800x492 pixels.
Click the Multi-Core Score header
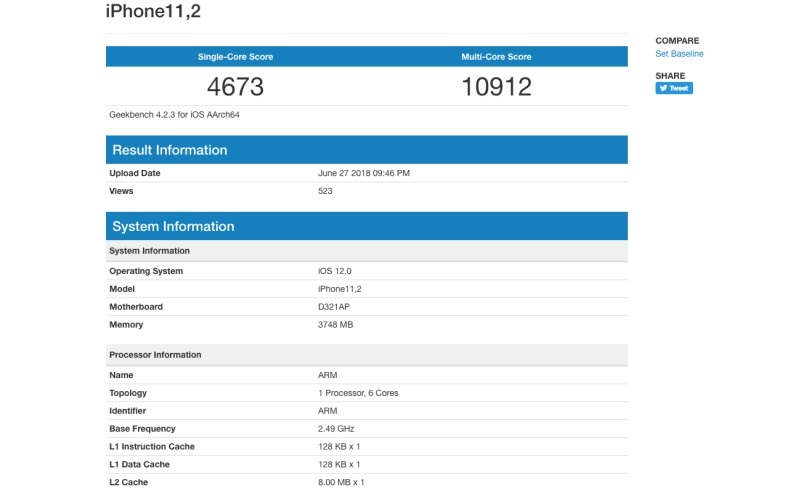[496, 57]
